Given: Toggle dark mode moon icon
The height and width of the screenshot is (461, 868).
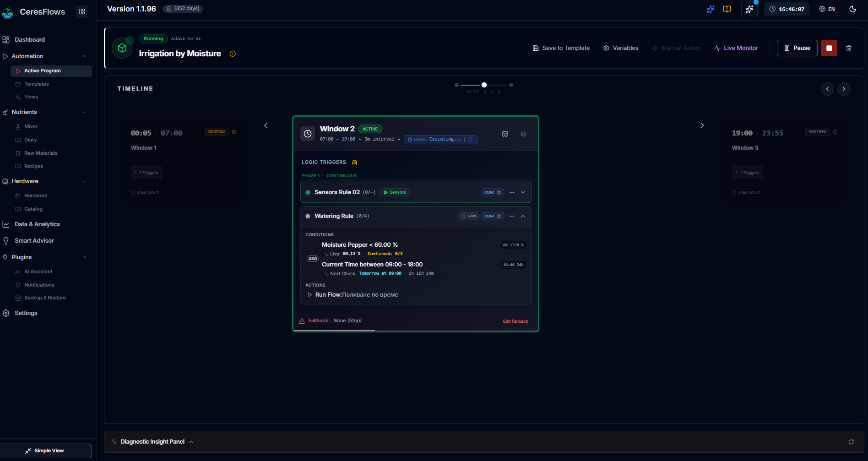Looking at the screenshot, I should tap(852, 9).
